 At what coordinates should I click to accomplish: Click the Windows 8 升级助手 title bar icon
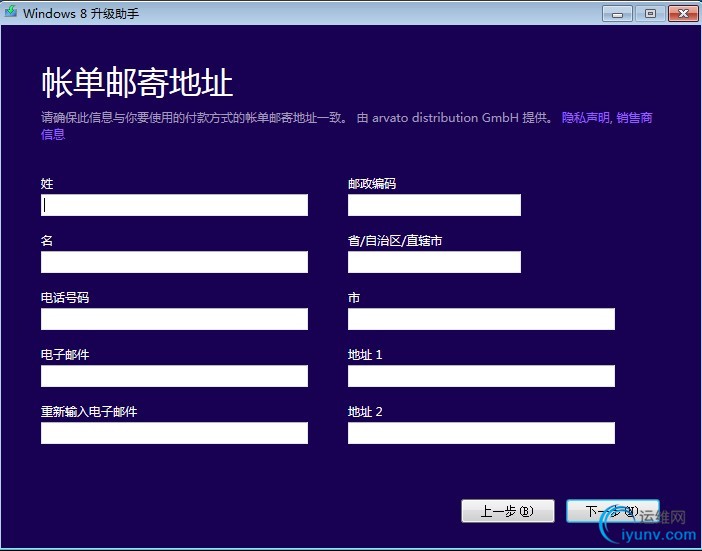coord(10,12)
